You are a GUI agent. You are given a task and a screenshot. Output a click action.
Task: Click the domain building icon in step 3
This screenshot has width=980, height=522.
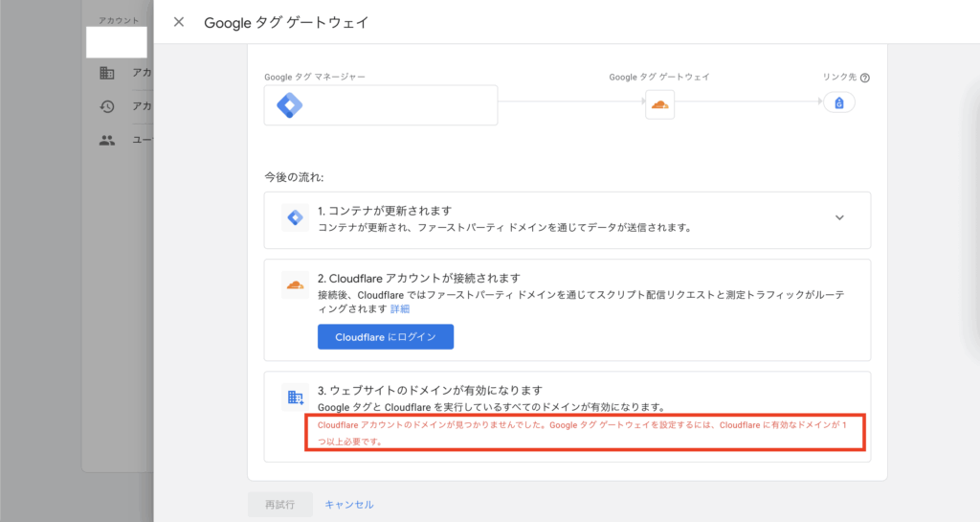pos(295,397)
